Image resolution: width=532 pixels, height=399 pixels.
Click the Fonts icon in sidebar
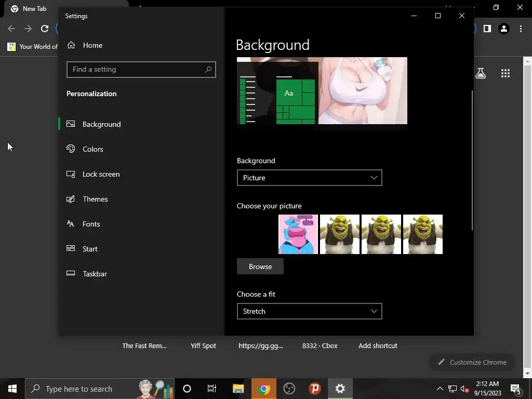click(71, 223)
